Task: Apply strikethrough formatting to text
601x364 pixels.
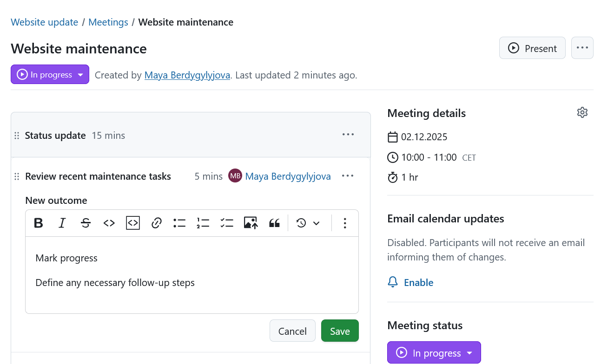Action: pos(86,223)
